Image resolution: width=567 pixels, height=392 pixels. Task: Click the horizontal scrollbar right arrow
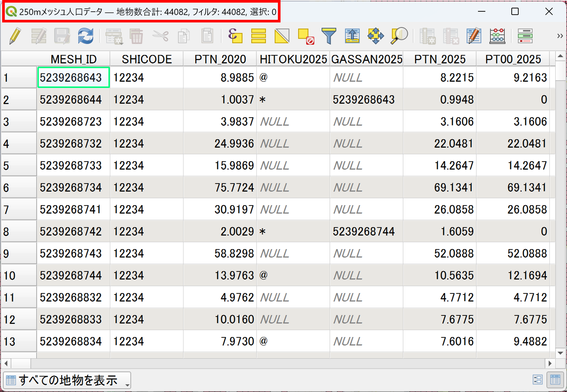coord(550,363)
